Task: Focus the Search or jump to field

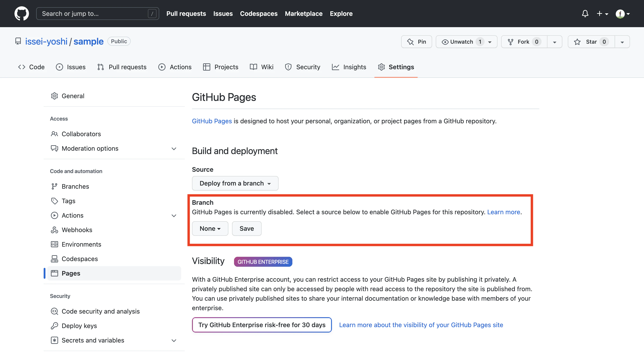Action: (95, 14)
